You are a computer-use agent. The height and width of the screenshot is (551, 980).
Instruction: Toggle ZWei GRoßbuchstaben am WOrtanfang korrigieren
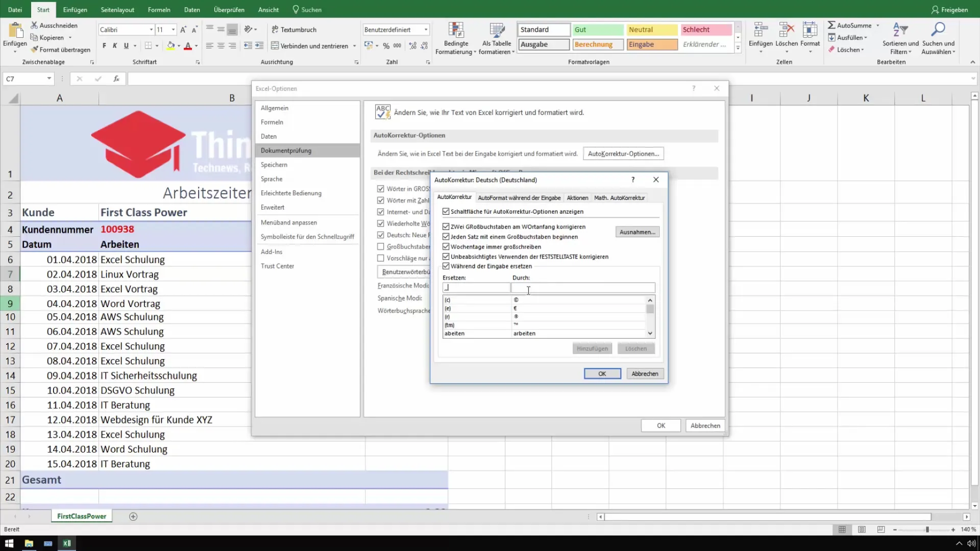(446, 227)
